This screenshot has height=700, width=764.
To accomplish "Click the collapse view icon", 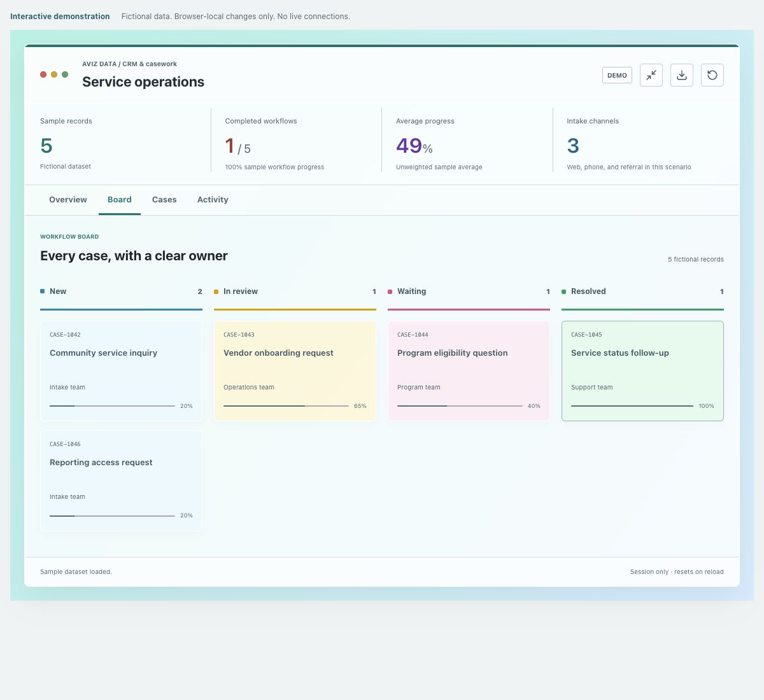I will coord(651,75).
